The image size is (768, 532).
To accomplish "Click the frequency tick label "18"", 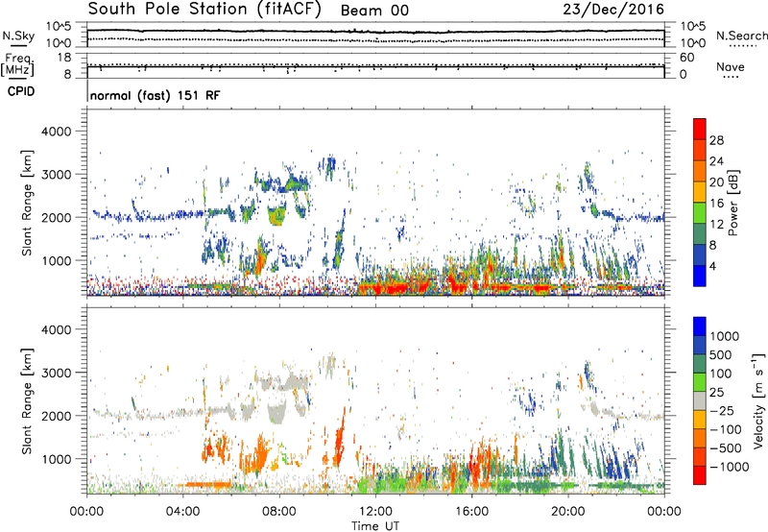I will 64,58.
